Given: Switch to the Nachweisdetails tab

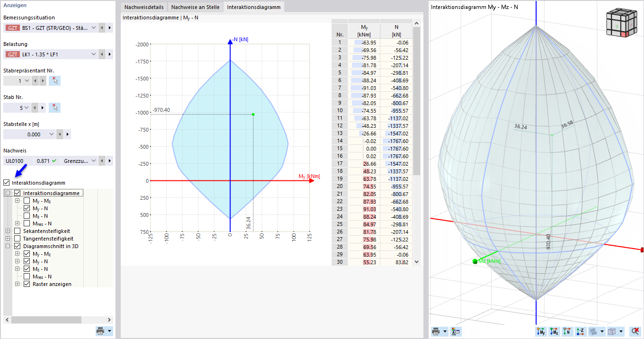Looking at the screenshot, I should pyautogui.click(x=144, y=7).
